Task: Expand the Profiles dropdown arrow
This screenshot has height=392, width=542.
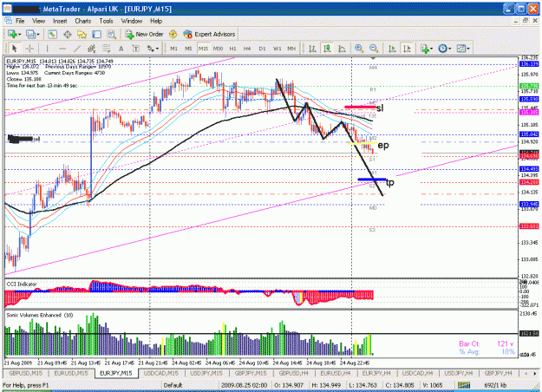Action: point(37,35)
